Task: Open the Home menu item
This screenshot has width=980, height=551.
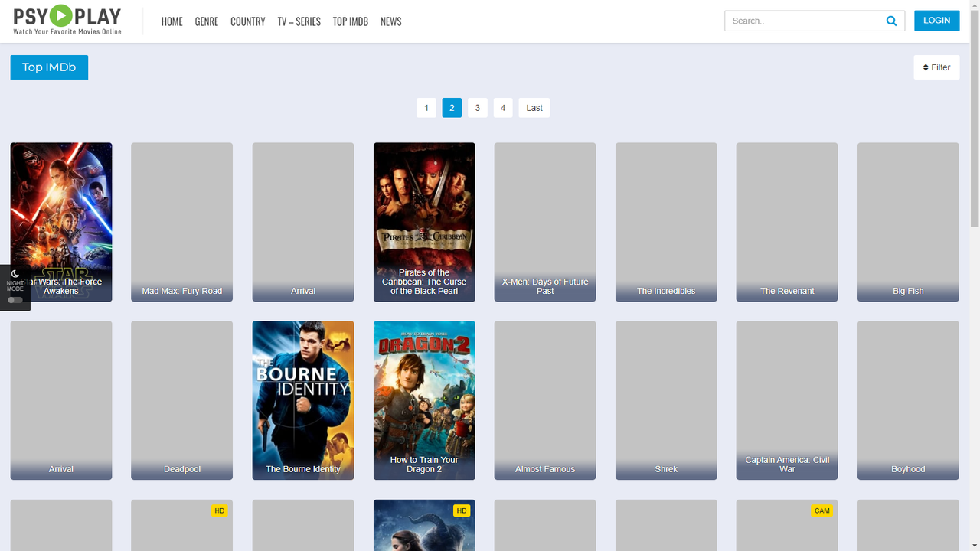Action: pos(171,21)
